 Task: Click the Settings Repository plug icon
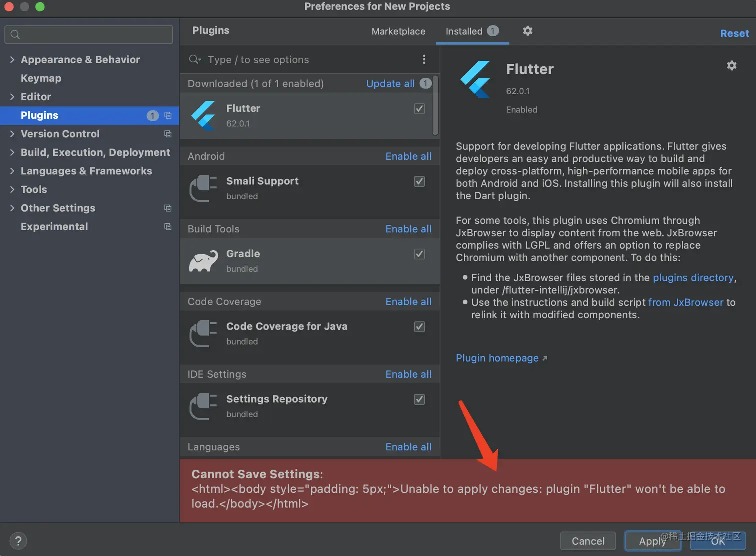click(x=203, y=406)
